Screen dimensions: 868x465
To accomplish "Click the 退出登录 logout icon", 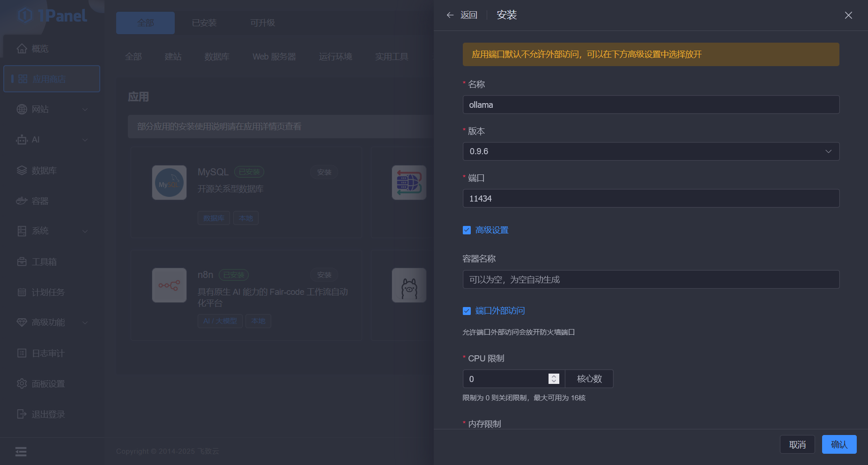I will pyautogui.click(x=22, y=414).
